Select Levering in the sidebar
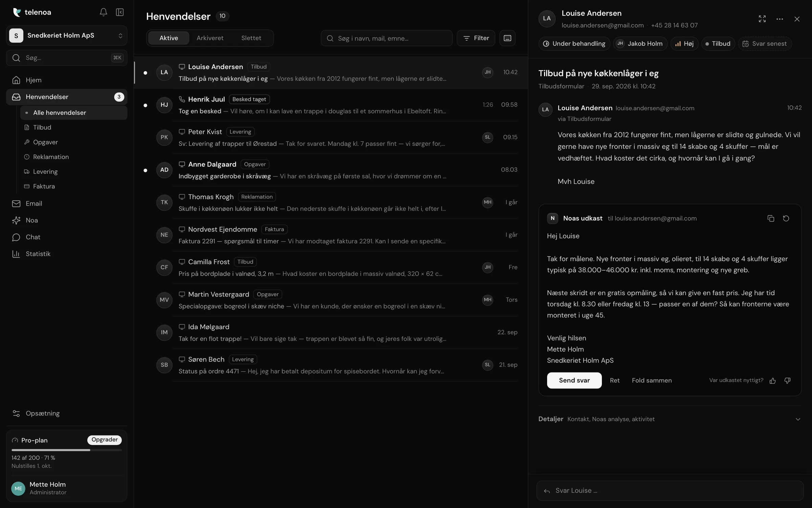The height and width of the screenshot is (508, 812). (x=74, y=172)
